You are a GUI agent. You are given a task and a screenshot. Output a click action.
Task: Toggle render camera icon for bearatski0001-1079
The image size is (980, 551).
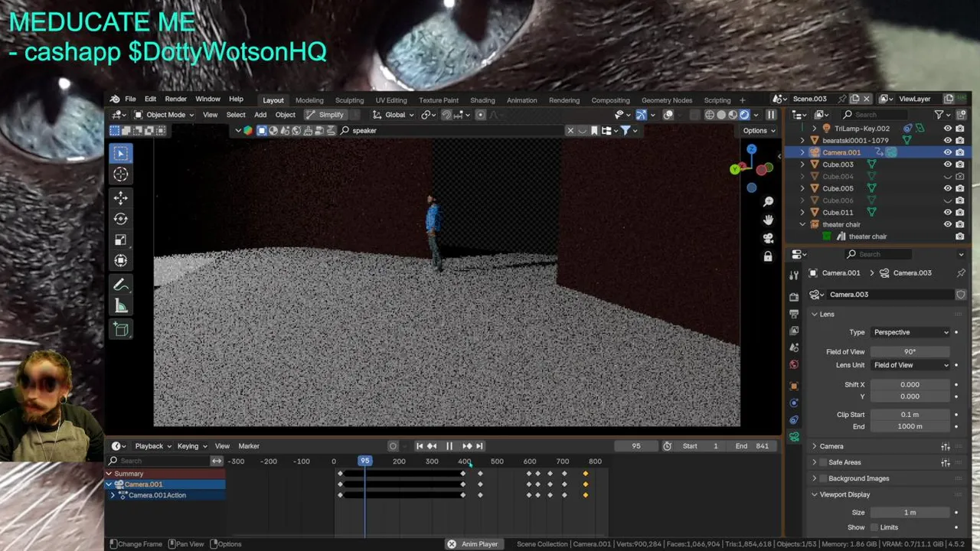pyautogui.click(x=960, y=141)
